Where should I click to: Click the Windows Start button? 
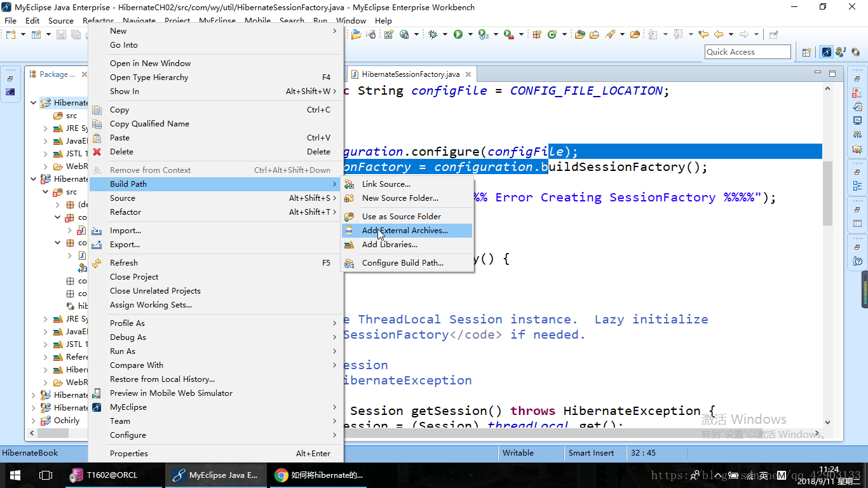tap(15, 475)
